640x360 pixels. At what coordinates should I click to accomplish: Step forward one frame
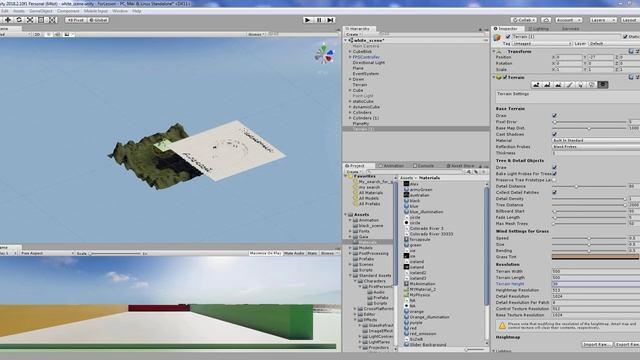pyautogui.click(x=331, y=20)
